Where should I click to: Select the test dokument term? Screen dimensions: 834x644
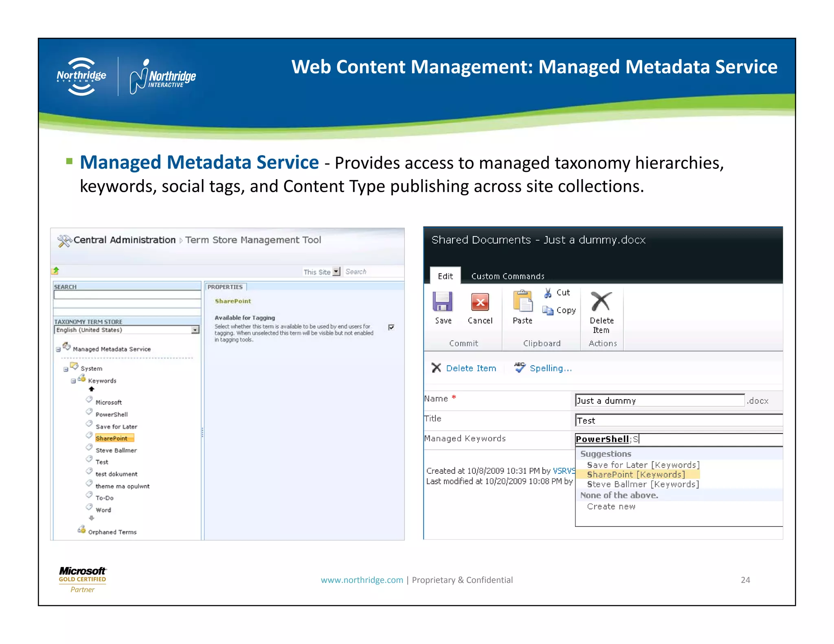(x=116, y=474)
